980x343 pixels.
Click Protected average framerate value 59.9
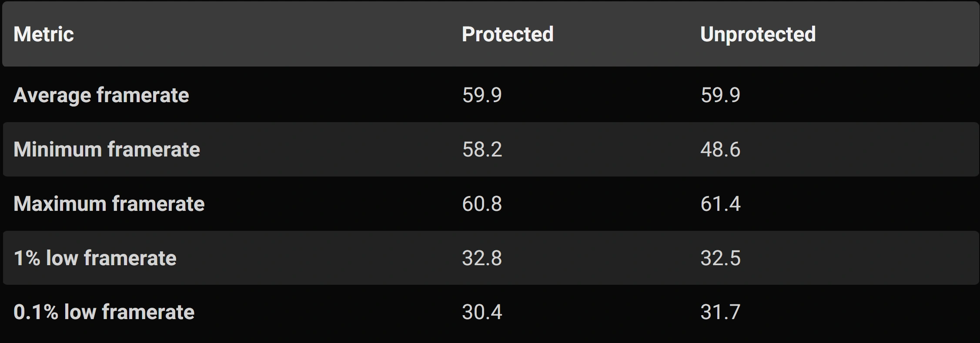coord(482,95)
